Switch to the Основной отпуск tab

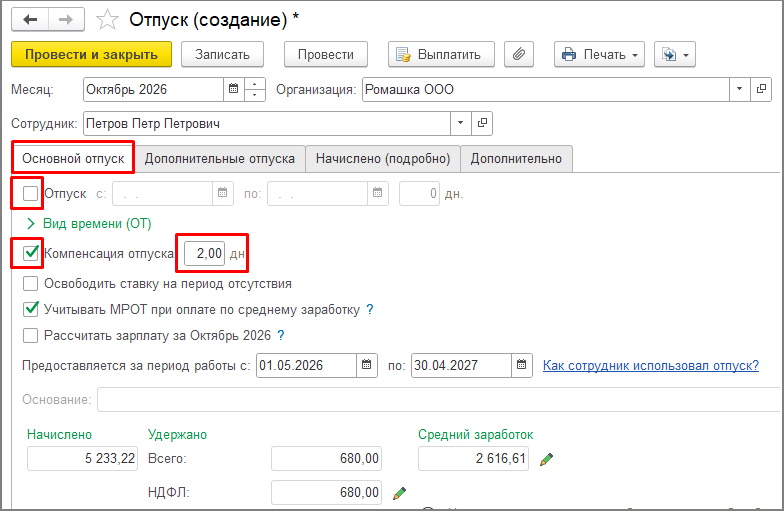(x=73, y=158)
